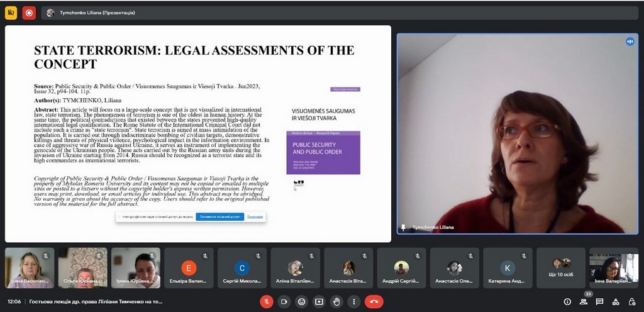Open meeting details info icon
Screen dimensions: 644x312
pos(567,302)
